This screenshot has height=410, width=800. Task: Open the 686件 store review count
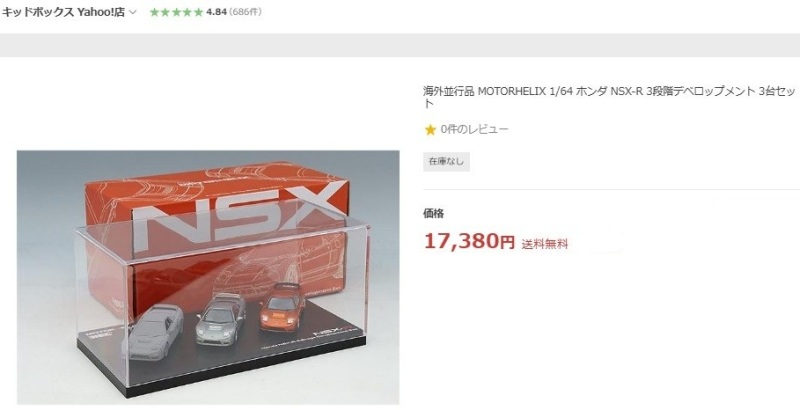click(245, 12)
